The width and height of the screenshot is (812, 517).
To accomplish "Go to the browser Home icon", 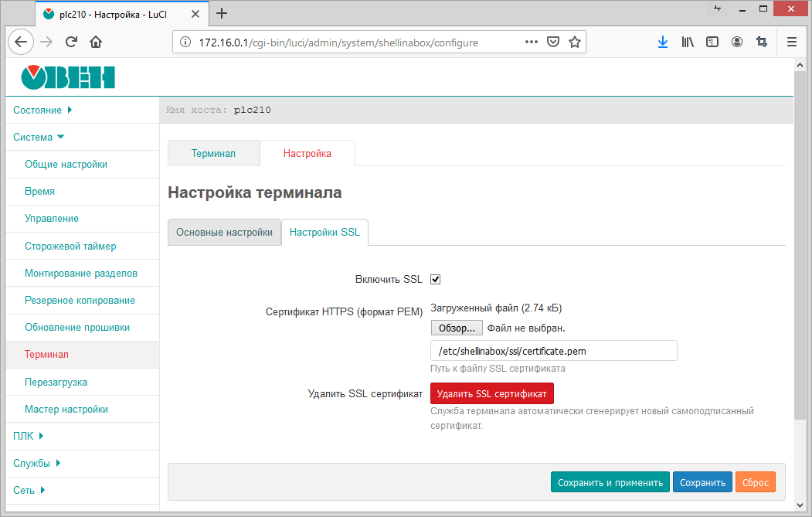I will 96,43.
